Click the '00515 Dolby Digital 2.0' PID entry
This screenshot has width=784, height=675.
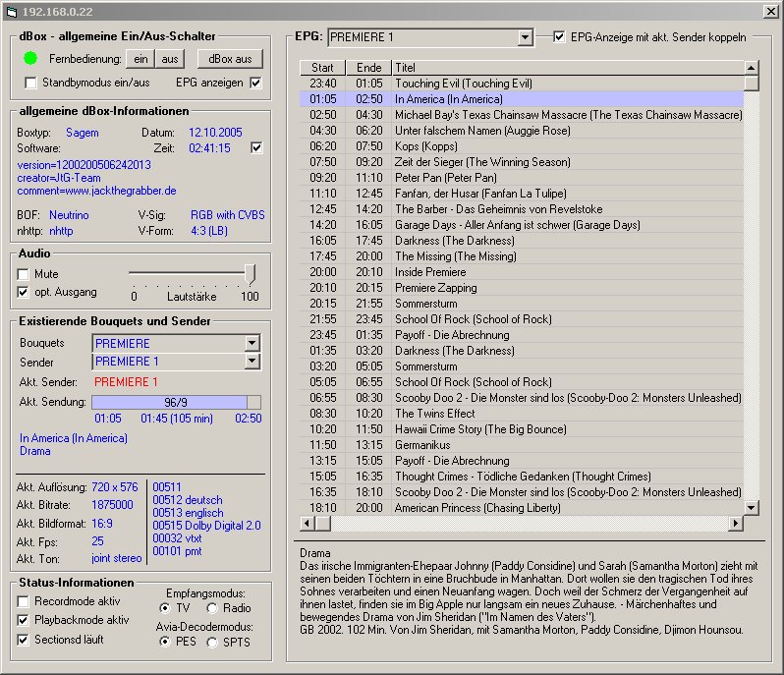pyautogui.click(x=206, y=526)
